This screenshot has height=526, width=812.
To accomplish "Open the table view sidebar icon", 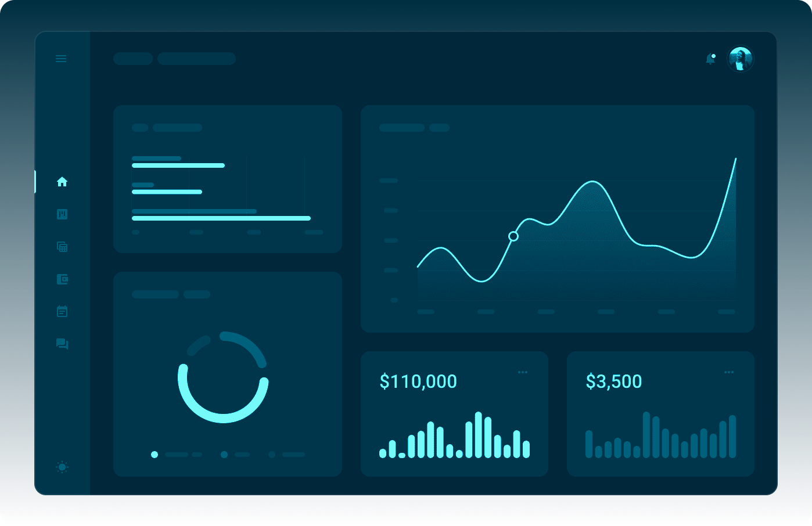I will tap(62, 247).
